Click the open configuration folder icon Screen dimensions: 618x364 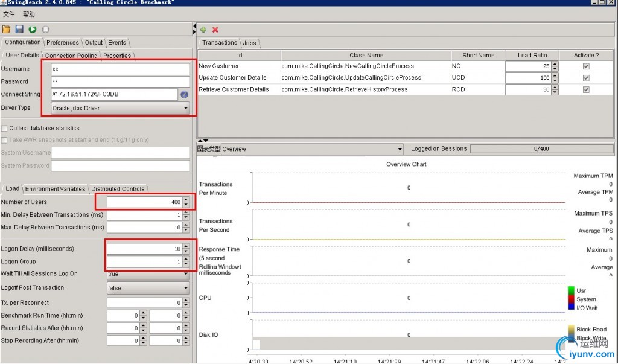(x=7, y=29)
